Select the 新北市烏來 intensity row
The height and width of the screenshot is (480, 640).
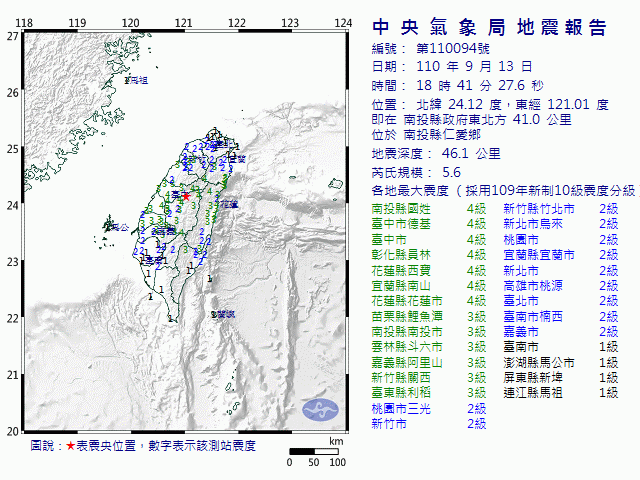561,224
